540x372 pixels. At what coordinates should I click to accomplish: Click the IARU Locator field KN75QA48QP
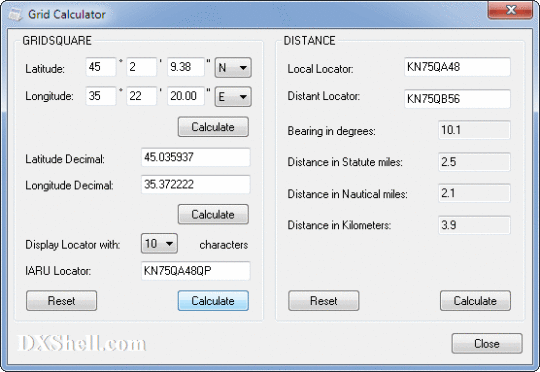pos(196,271)
